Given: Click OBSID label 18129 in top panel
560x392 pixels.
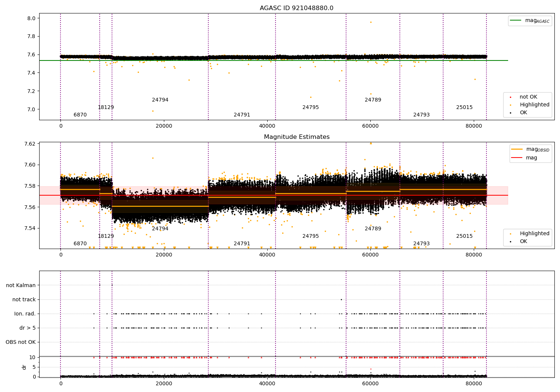Looking at the screenshot, I should pos(106,108).
